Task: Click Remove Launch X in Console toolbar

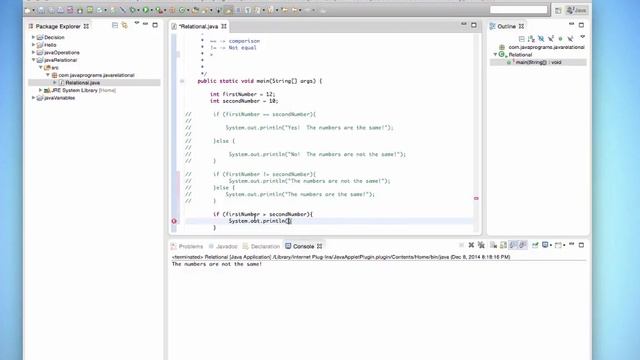Action: point(471,245)
